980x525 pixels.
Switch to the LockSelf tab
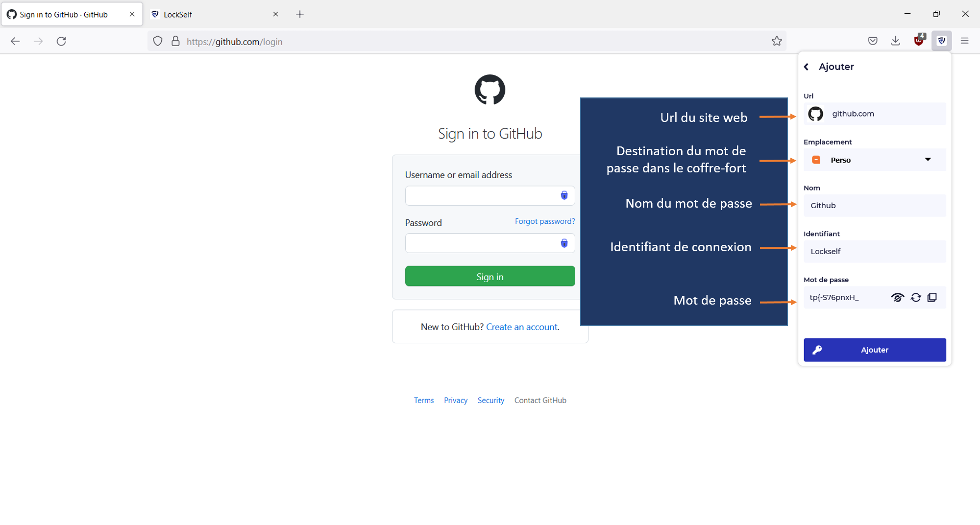pos(216,14)
